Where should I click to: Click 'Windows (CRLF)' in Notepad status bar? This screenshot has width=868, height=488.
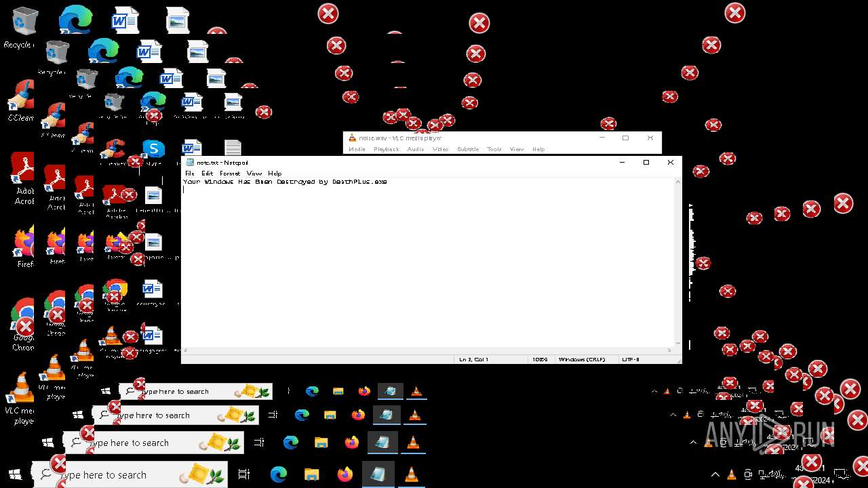tap(582, 359)
